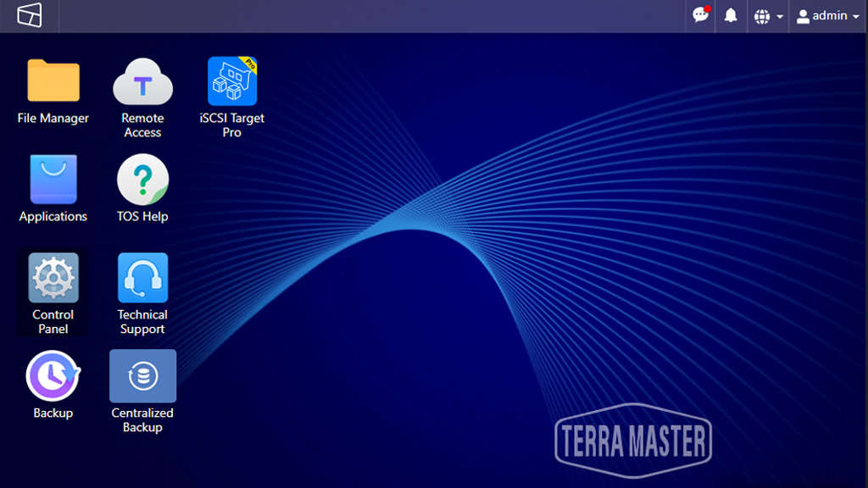Open the Backup clock icon
Viewport: 868px width, 488px height.
pyautogui.click(x=53, y=375)
